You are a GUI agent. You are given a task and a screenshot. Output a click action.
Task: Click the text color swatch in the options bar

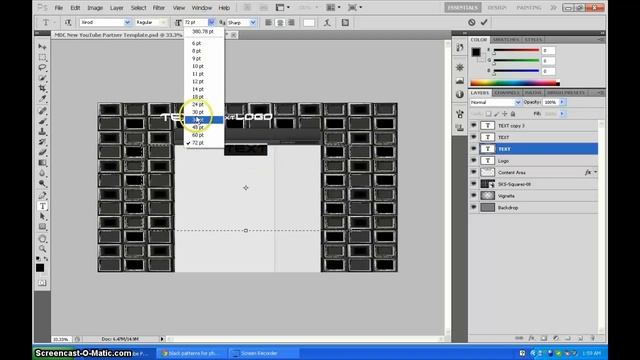(309, 22)
